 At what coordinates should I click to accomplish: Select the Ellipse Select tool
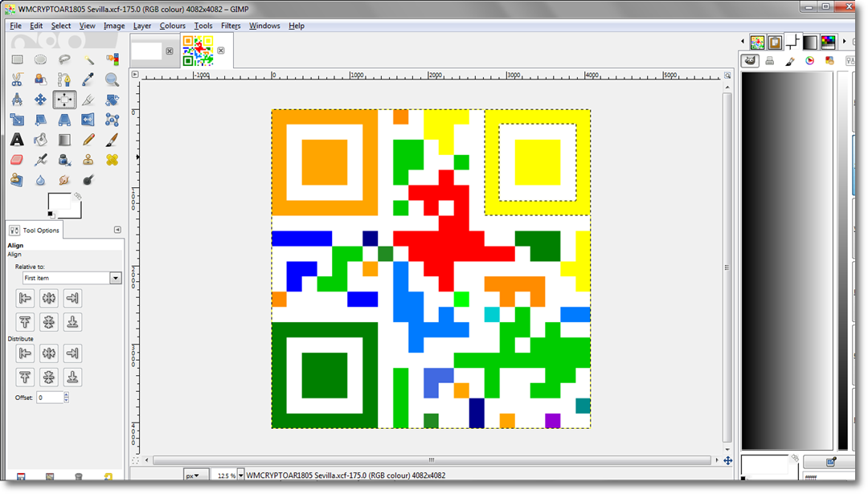click(40, 59)
